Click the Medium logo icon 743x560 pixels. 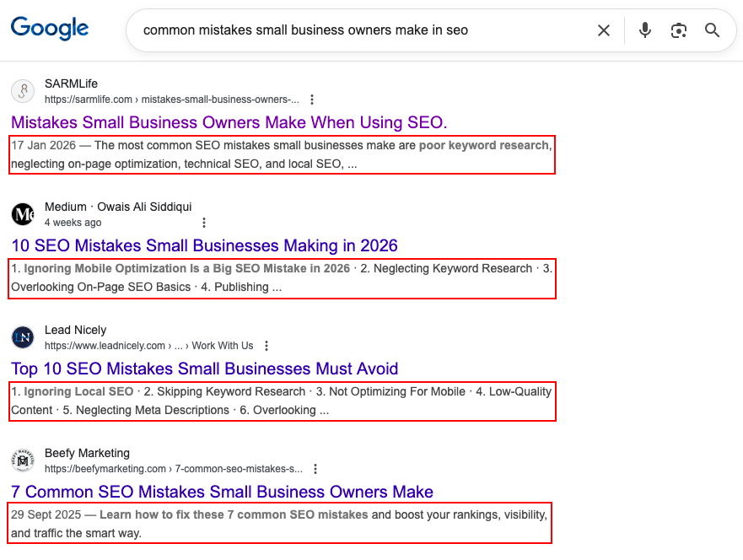tap(23, 214)
